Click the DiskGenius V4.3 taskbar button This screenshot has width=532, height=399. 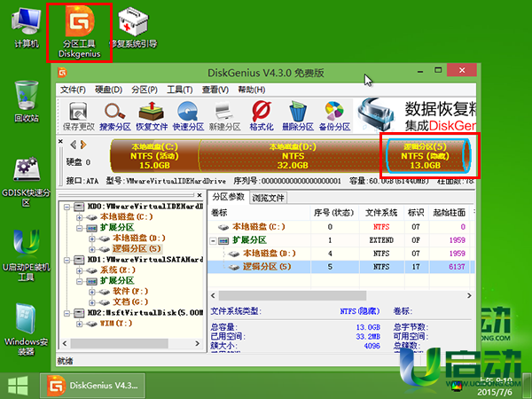pos(92,386)
